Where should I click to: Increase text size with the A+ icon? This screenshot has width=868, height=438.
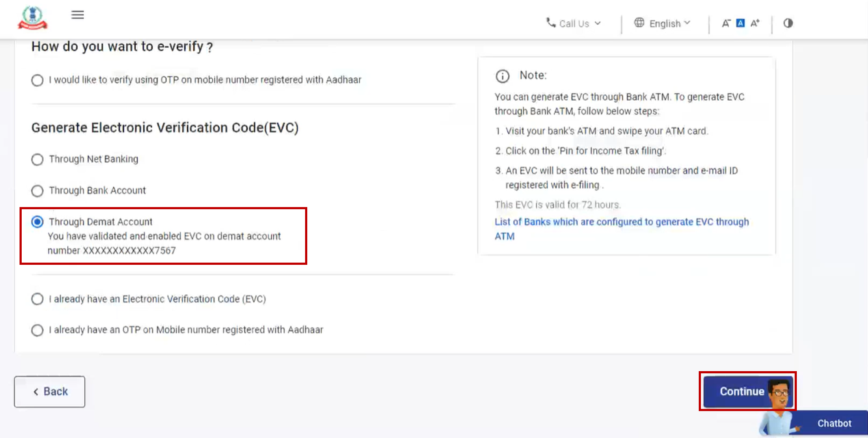tap(754, 23)
